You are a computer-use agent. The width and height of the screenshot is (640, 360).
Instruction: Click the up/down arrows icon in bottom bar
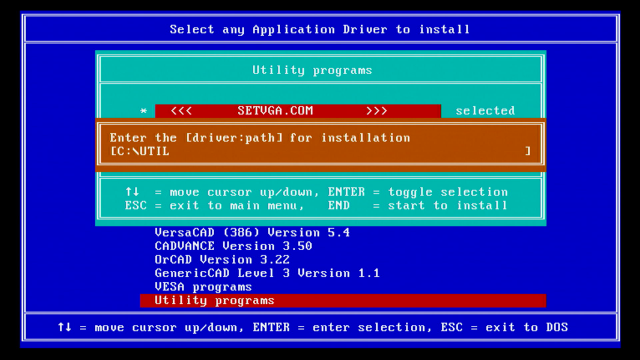64,327
